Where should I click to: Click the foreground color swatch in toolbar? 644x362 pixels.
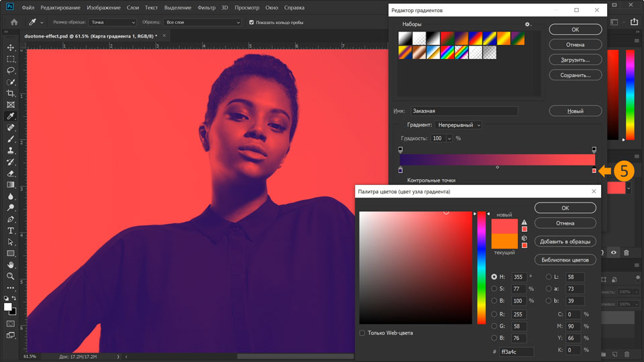coord(8,307)
